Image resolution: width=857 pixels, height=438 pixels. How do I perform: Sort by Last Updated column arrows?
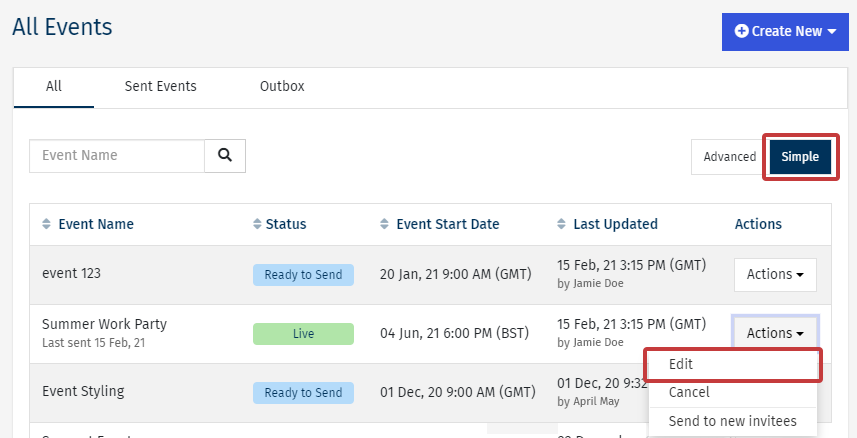[562, 224]
